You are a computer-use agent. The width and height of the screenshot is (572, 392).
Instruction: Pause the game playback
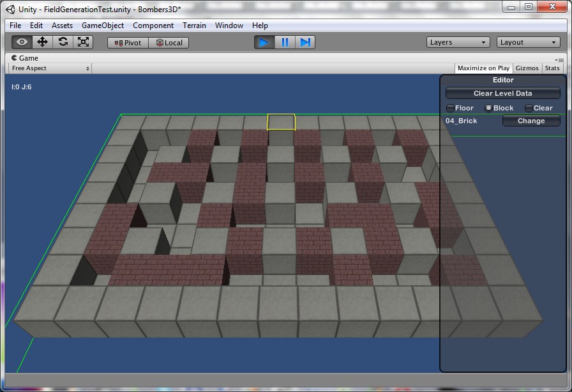pos(285,42)
